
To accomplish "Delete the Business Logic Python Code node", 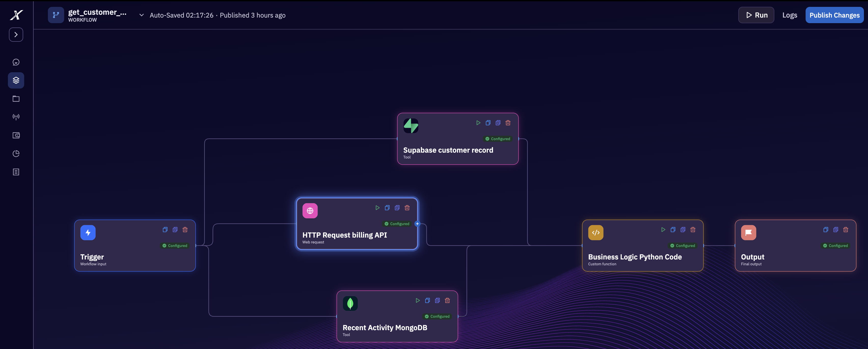I will point(693,229).
